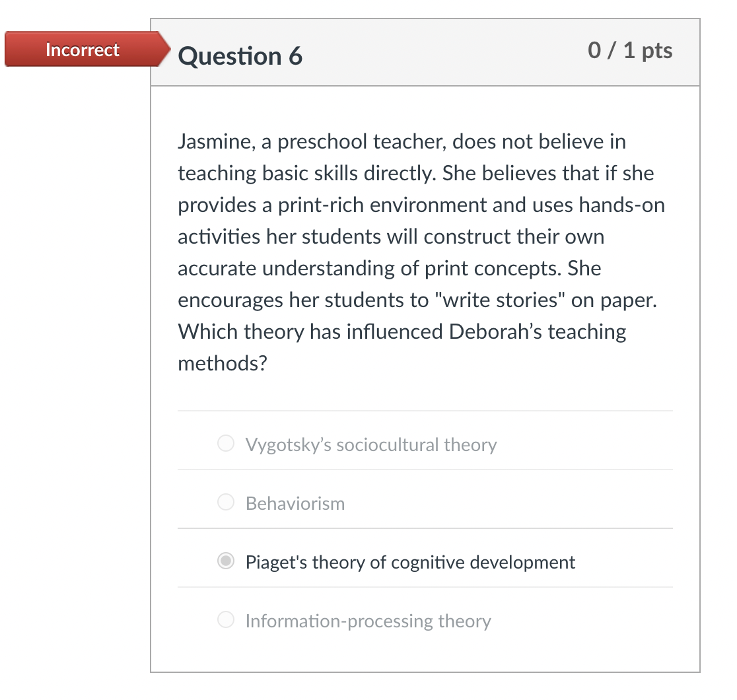This screenshot has width=737, height=700.
Task: Click the Question 6 heading
Action: tap(240, 56)
